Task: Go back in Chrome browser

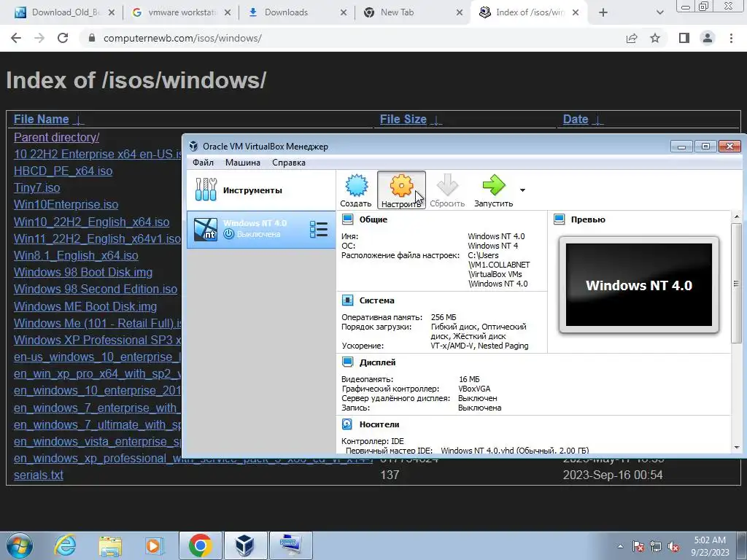Action: tap(16, 38)
